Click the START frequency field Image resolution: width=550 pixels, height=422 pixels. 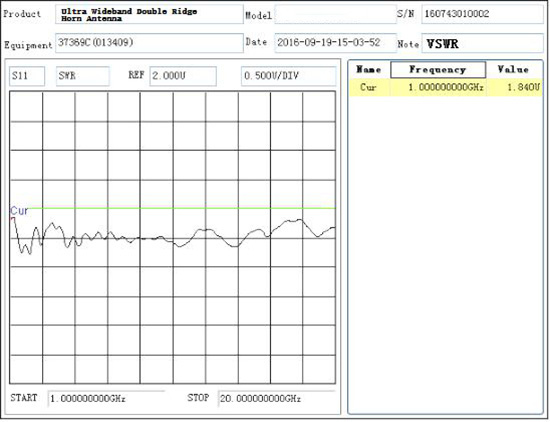tap(106, 399)
